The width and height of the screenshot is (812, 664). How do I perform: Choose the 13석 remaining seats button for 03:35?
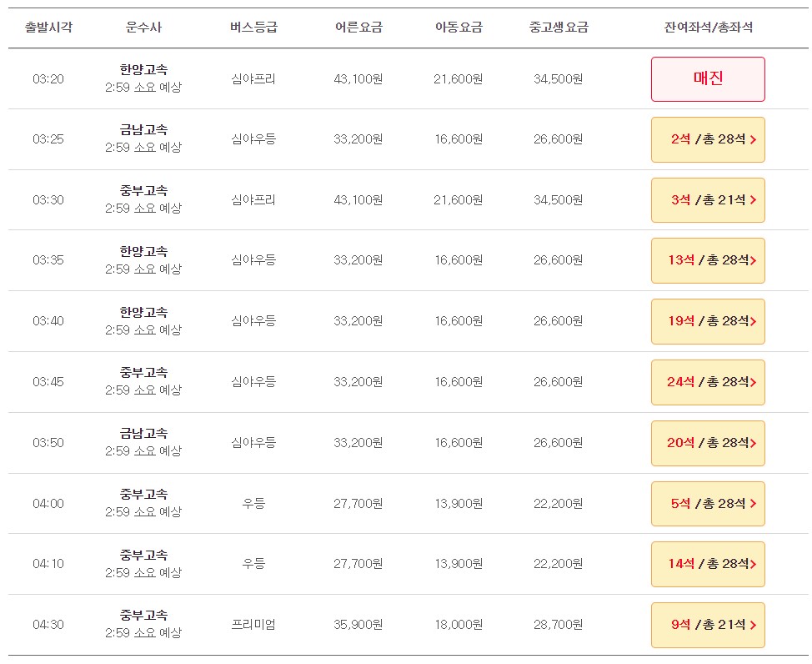pyautogui.click(x=707, y=260)
